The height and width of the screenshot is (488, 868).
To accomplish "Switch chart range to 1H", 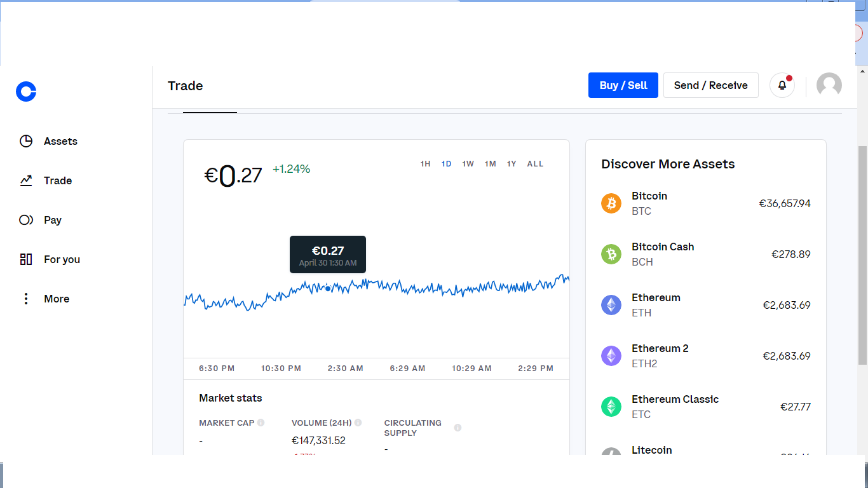I will click(x=426, y=164).
